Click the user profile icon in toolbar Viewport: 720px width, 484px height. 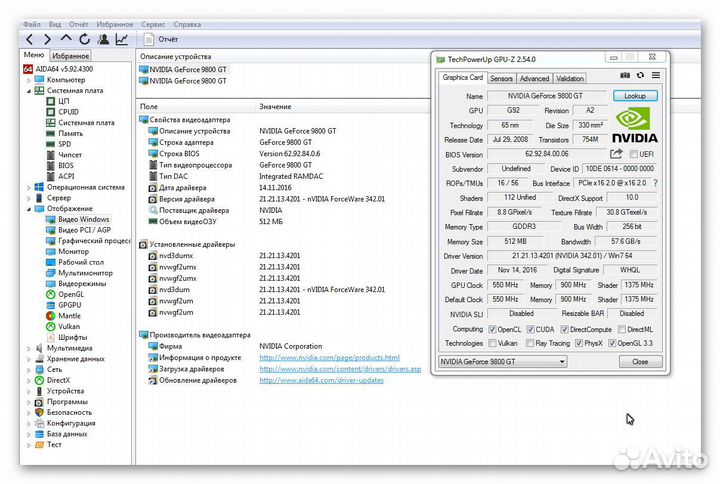pos(102,39)
